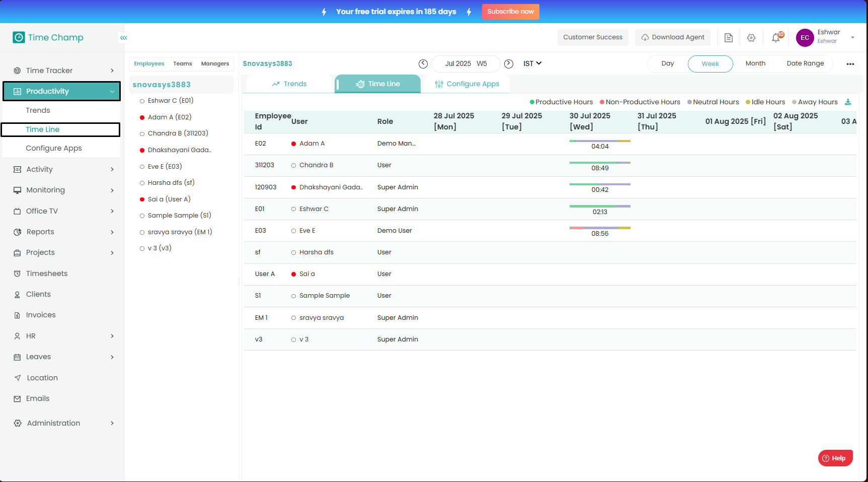Go to next week arrow
Viewport: 868px width, 482px height.
509,64
